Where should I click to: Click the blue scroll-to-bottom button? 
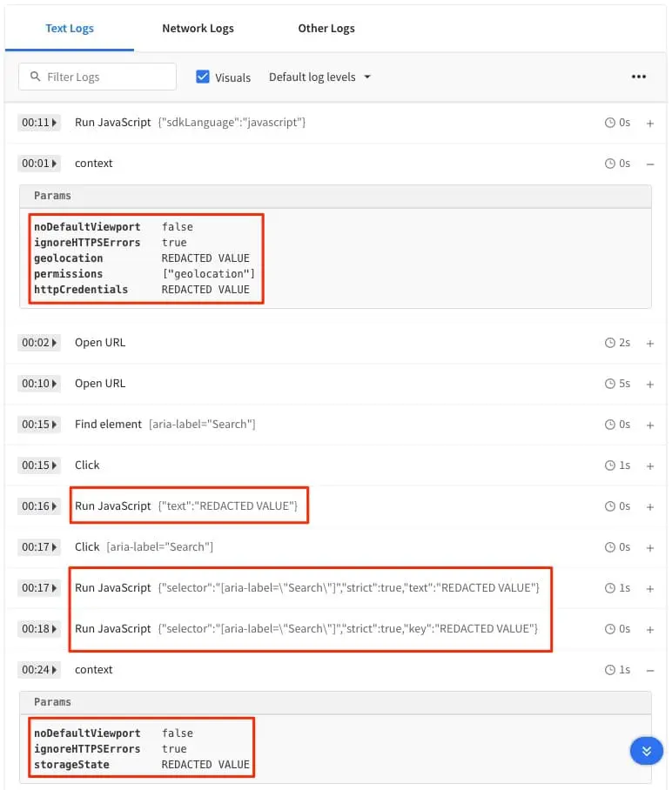(646, 751)
